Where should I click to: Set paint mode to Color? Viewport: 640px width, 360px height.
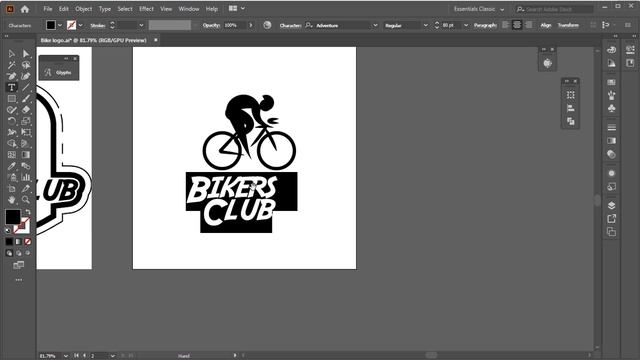[9, 242]
